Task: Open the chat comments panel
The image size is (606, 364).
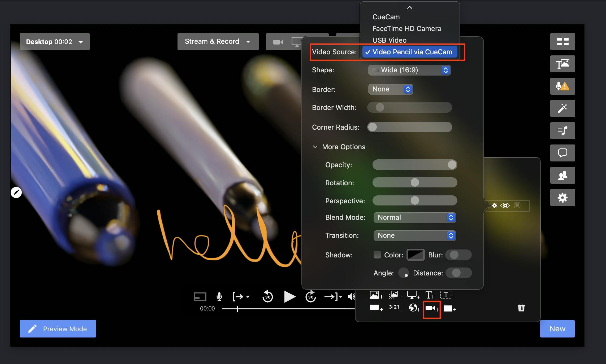Action: [x=562, y=153]
